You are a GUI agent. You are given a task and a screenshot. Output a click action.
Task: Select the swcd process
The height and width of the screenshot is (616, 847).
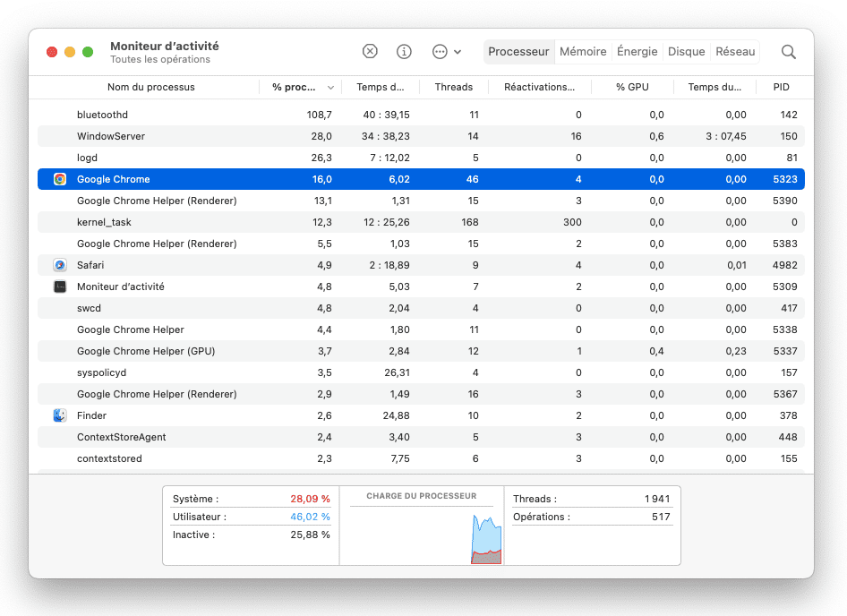click(x=421, y=309)
